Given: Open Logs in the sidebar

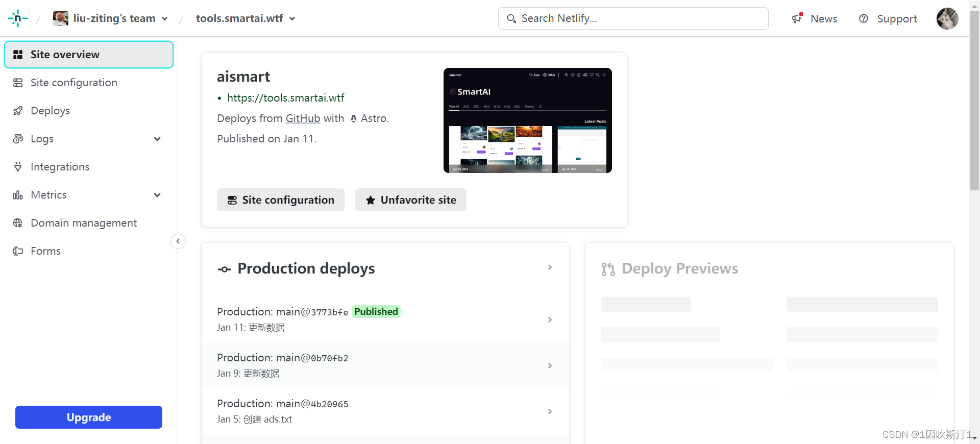Looking at the screenshot, I should pyautogui.click(x=89, y=139).
